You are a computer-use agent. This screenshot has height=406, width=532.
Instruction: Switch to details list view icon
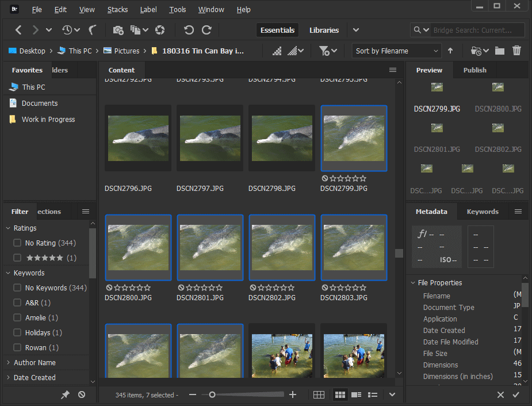pyautogui.click(x=356, y=394)
